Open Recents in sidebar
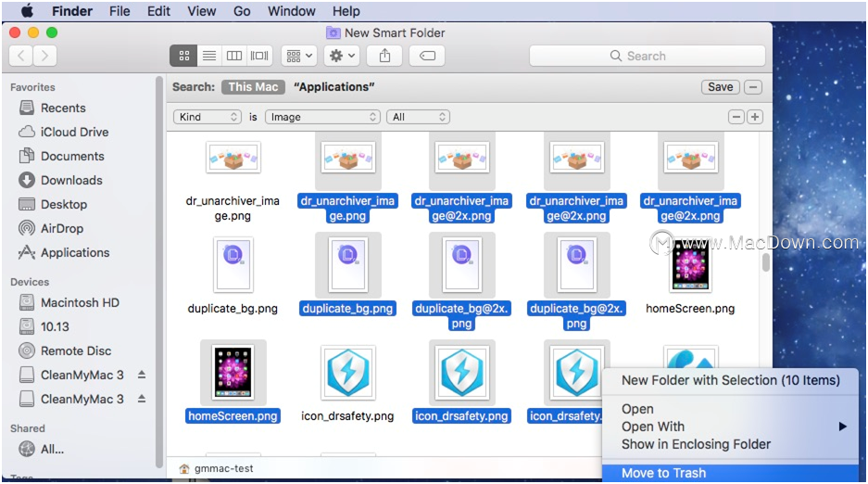The image size is (868, 484). click(52, 108)
